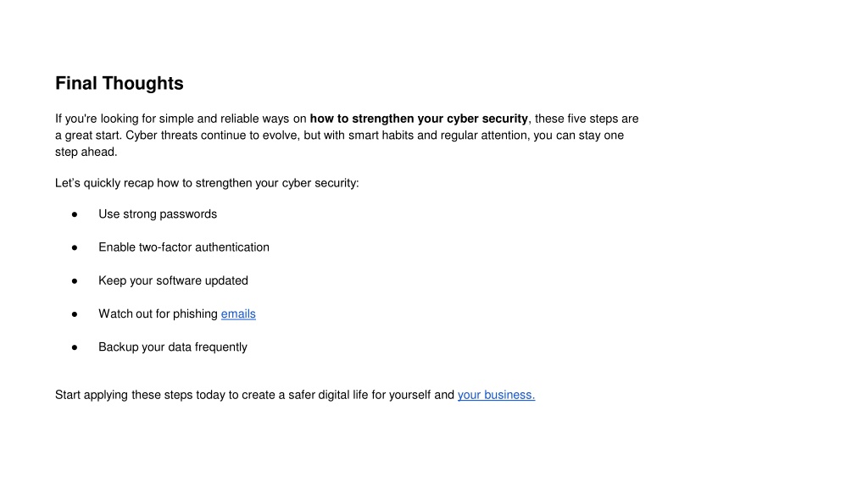Screen dimensions: 868x488
Task: Click the "Keep your software updated" text
Action: click(x=173, y=280)
